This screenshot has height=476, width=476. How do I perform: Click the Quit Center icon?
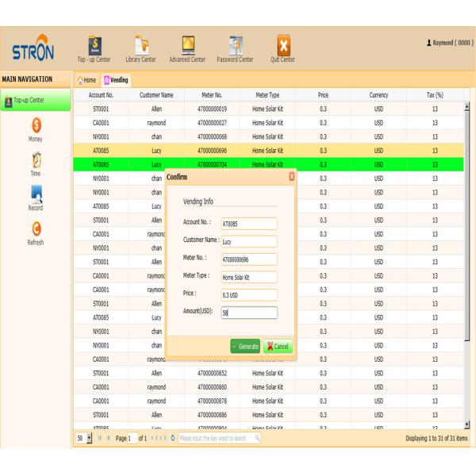click(282, 46)
